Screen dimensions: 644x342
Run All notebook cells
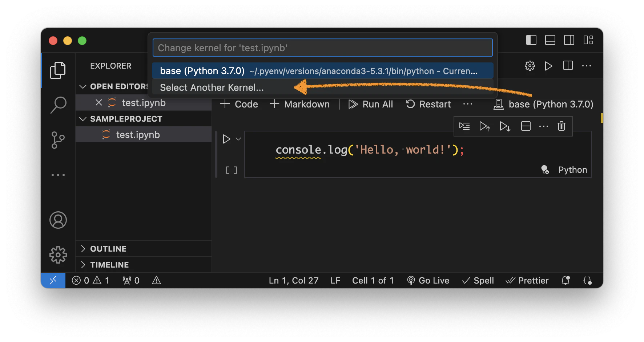coord(370,104)
